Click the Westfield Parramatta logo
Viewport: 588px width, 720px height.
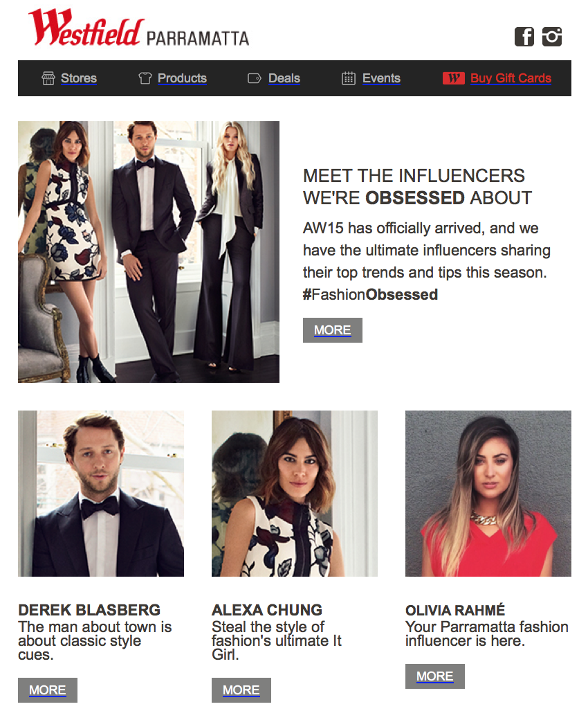click(138, 28)
